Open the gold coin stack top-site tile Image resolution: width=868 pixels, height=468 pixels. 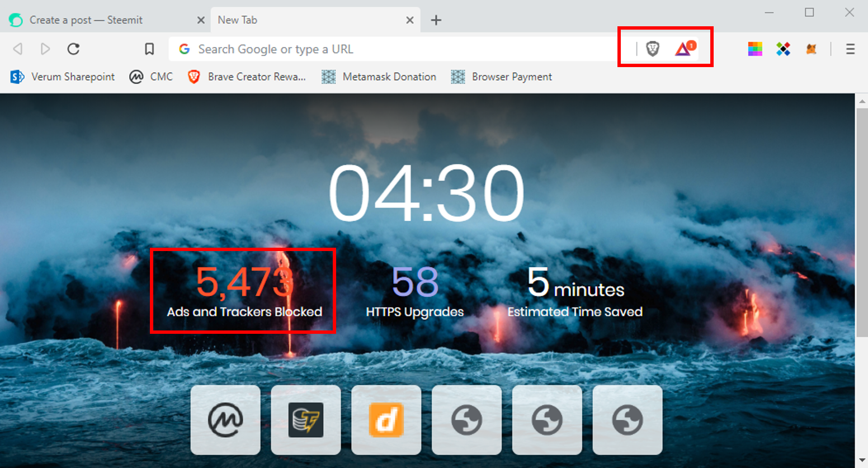[x=306, y=420]
